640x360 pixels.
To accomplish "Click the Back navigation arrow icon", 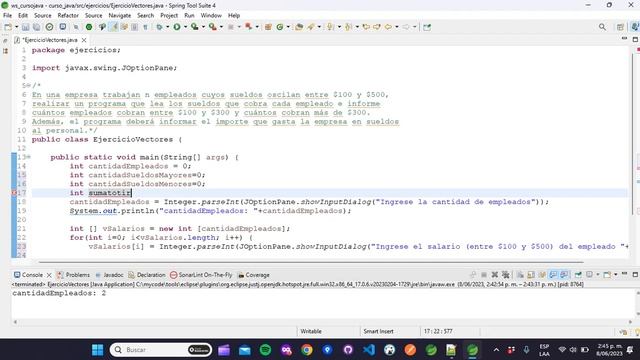I will [388, 27].
